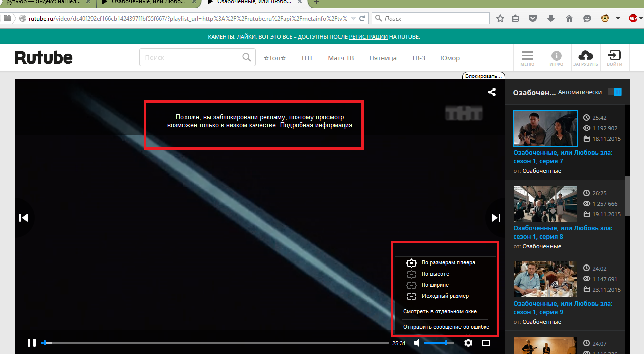Open player settings gear icon
Viewport: 644px width, 354px height.
(468, 343)
